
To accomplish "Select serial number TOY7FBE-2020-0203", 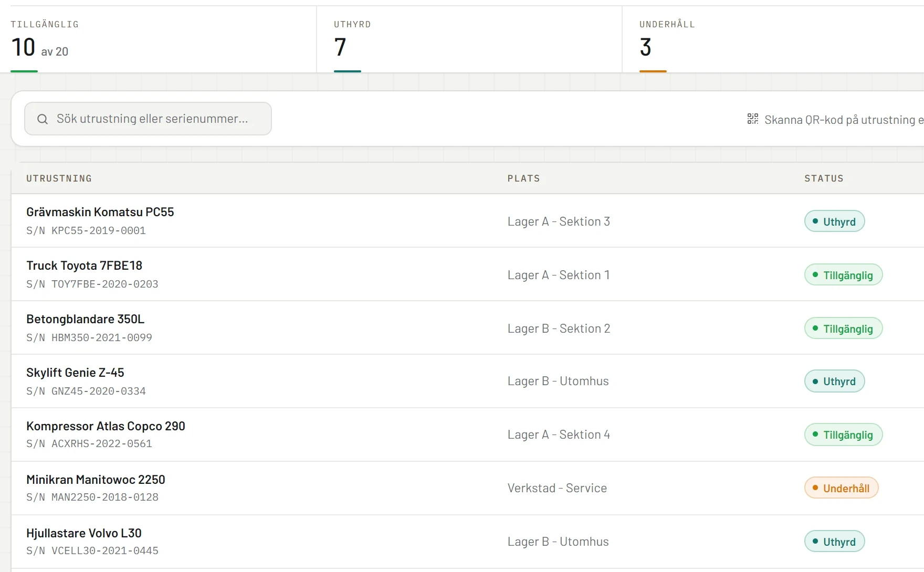I will [x=105, y=284].
